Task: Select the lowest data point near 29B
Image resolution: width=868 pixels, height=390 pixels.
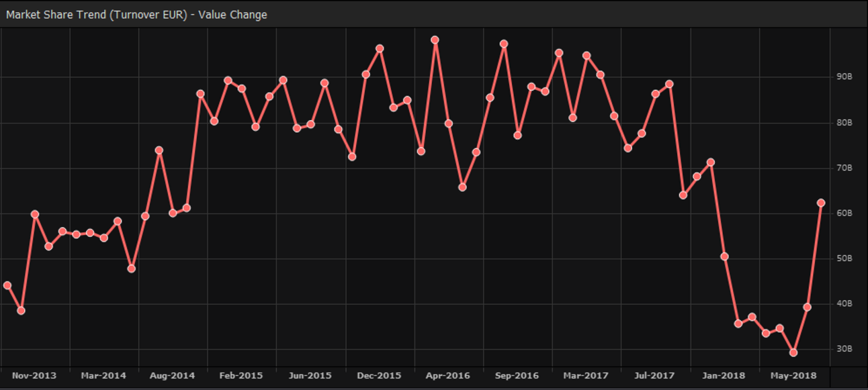Action: pyautogui.click(x=793, y=352)
